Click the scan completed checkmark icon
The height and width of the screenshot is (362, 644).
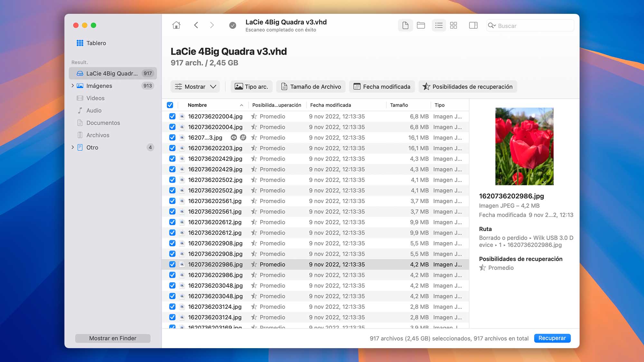(232, 25)
